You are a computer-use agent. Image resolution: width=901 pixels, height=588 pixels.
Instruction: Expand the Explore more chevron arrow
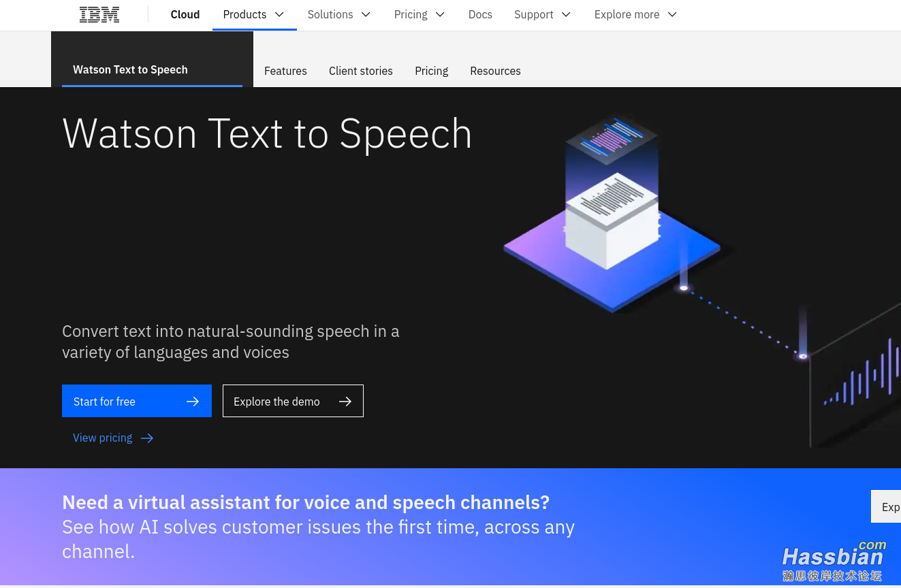tap(672, 14)
